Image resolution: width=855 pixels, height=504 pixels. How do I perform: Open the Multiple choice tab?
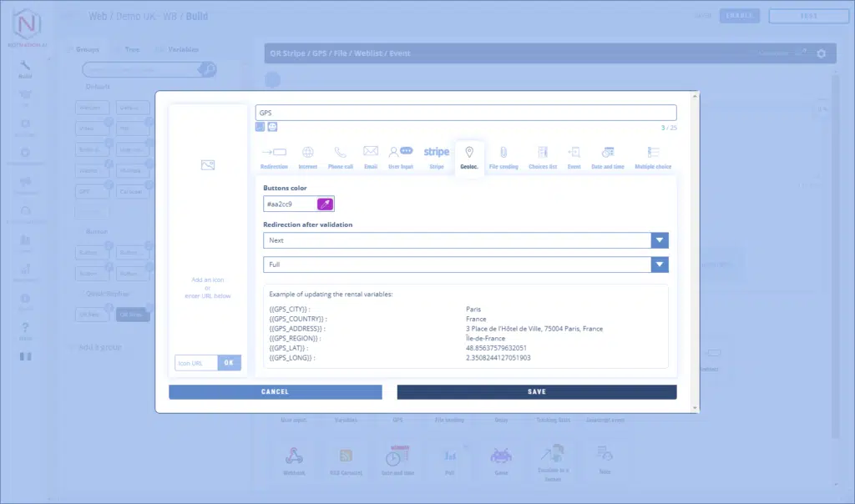tap(653, 156)
